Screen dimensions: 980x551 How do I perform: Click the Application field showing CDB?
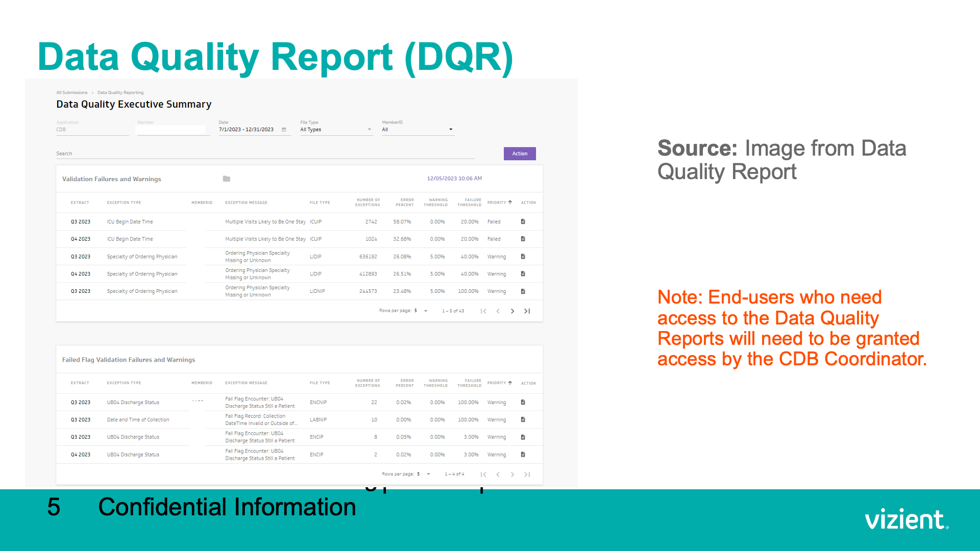pos(92,130)
